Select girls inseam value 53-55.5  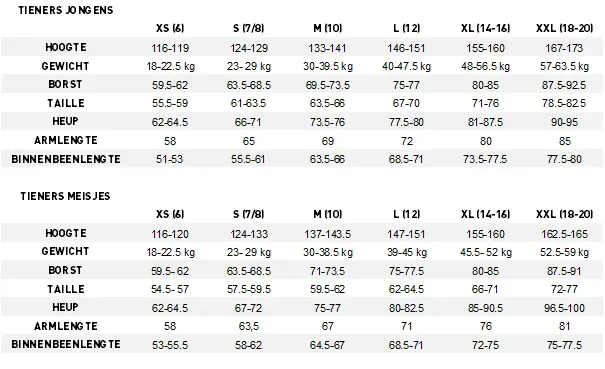(170, 345)
